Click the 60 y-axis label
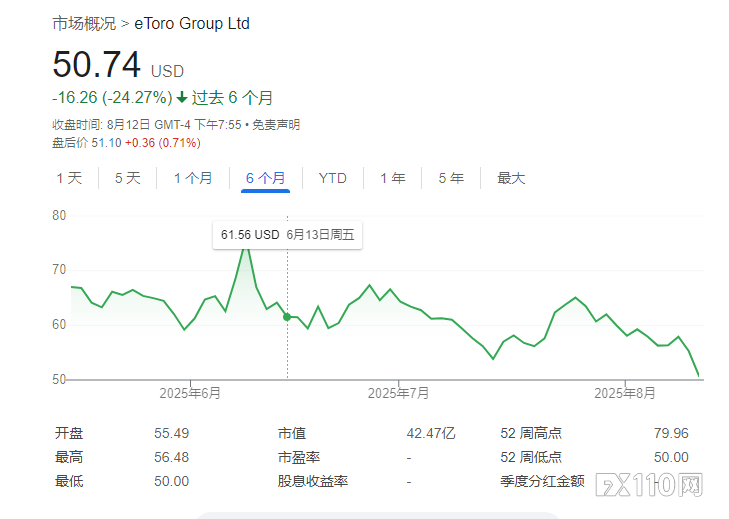Screen dimensions: 729x519 (59, 325)
